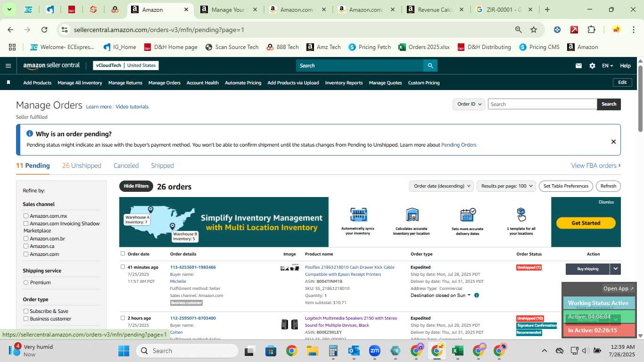
Task: Open the Order date (descending) sort dropdown
Action: [441, 186]
